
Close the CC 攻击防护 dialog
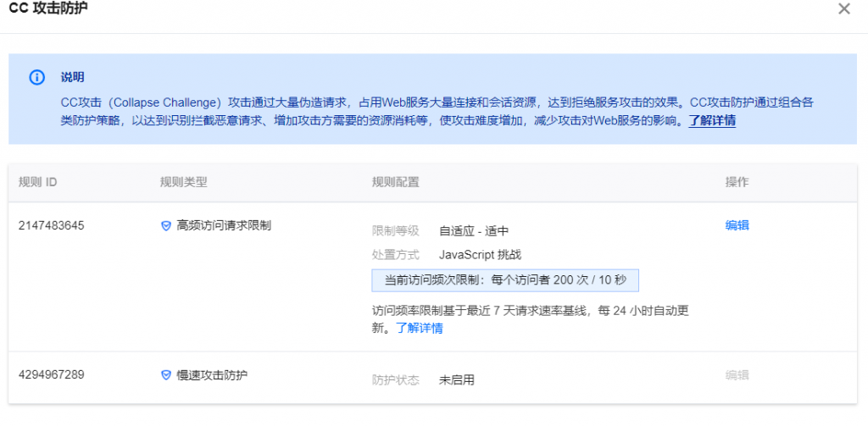[x=843, y=9]
